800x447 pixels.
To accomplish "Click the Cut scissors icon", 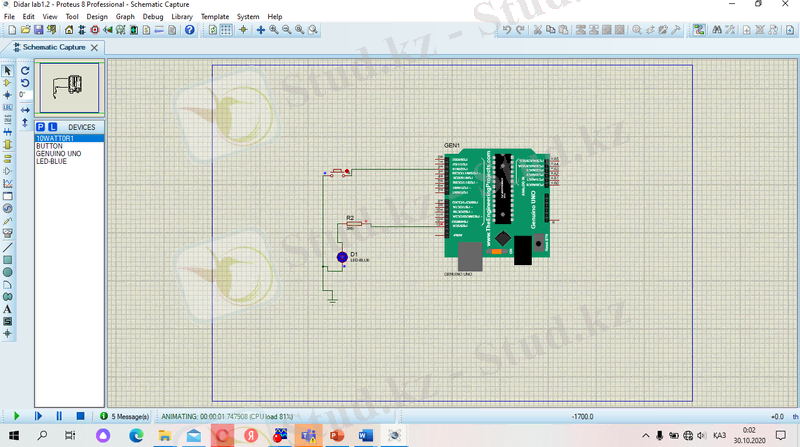I will pos(537,30).
